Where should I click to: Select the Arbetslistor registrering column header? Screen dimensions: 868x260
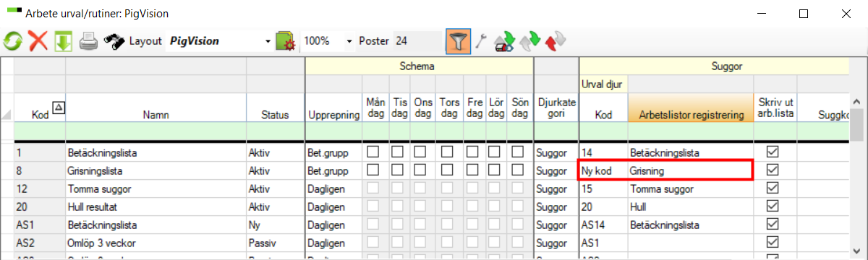click(x=691, y=115)
